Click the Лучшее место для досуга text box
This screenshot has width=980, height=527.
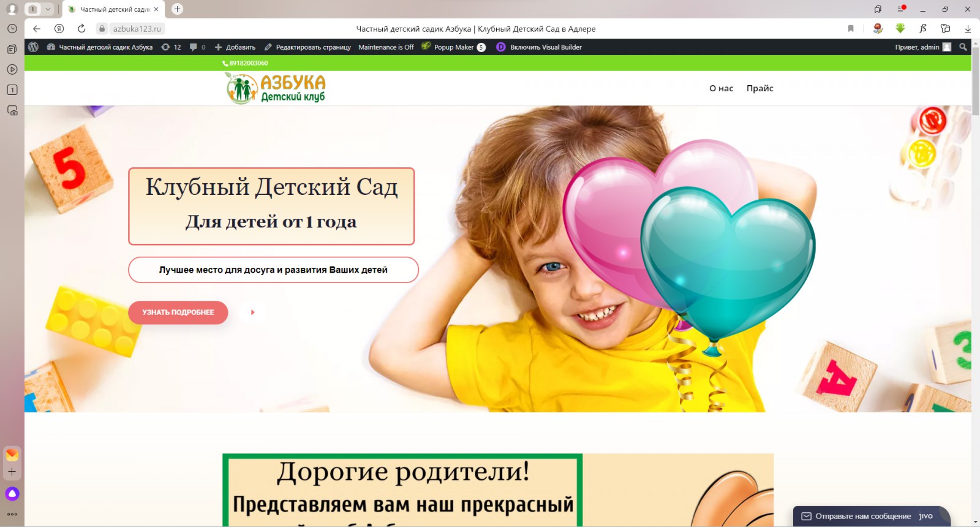[x=273, y=270]
